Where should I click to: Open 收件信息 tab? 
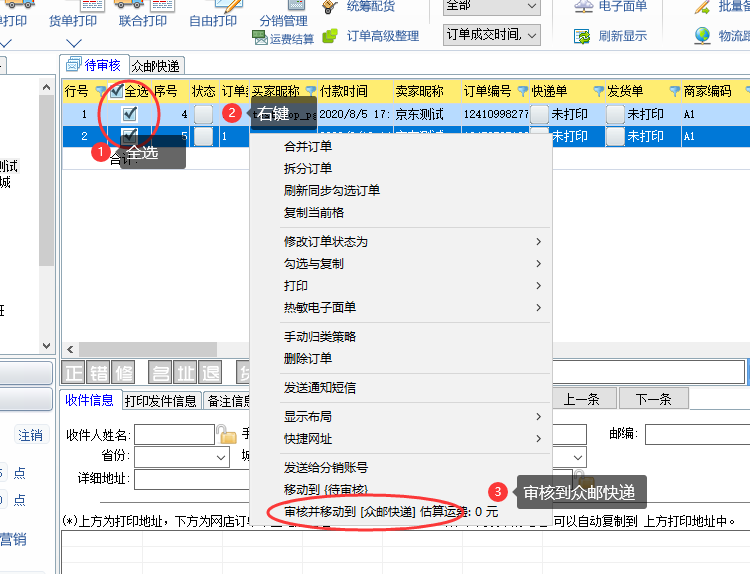pos(89,400)
